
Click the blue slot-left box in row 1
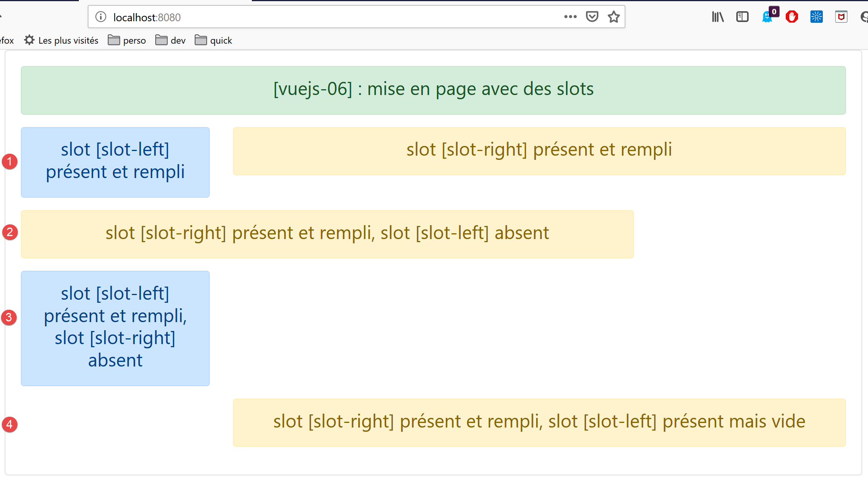[115, 162]
